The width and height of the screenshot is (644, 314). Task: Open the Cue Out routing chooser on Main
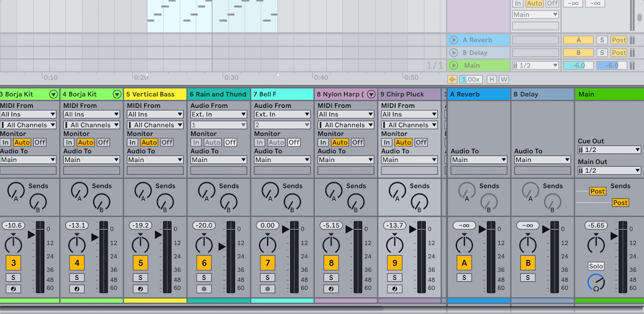[609, 149]
